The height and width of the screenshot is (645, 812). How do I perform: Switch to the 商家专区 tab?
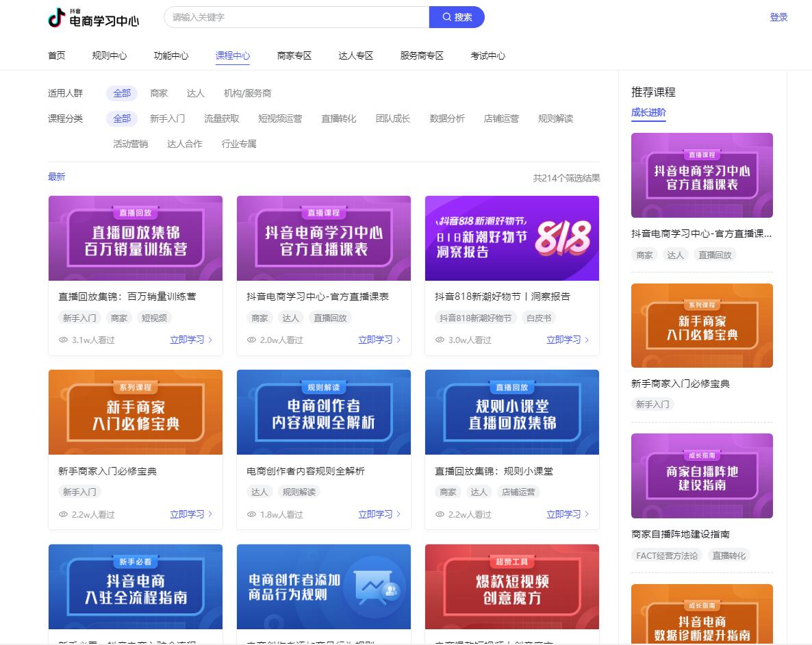294,56
